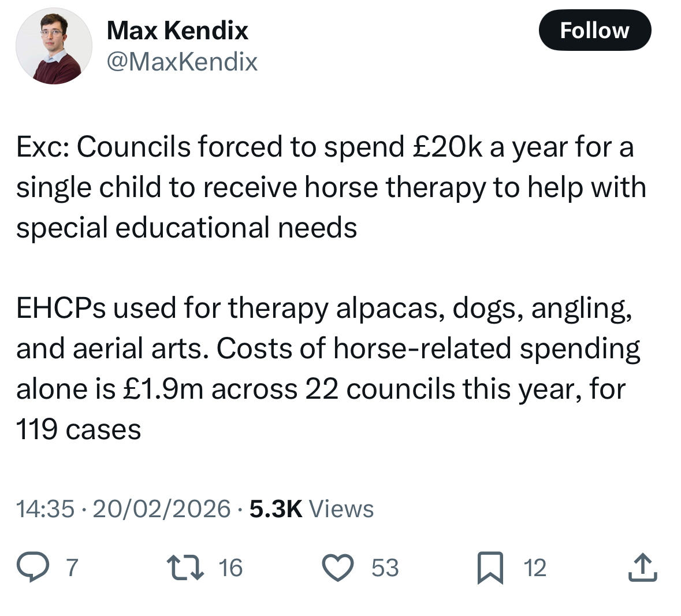Click the '119 cases' text line
This screenshot has width=681, height=616.
coord(79,429)
